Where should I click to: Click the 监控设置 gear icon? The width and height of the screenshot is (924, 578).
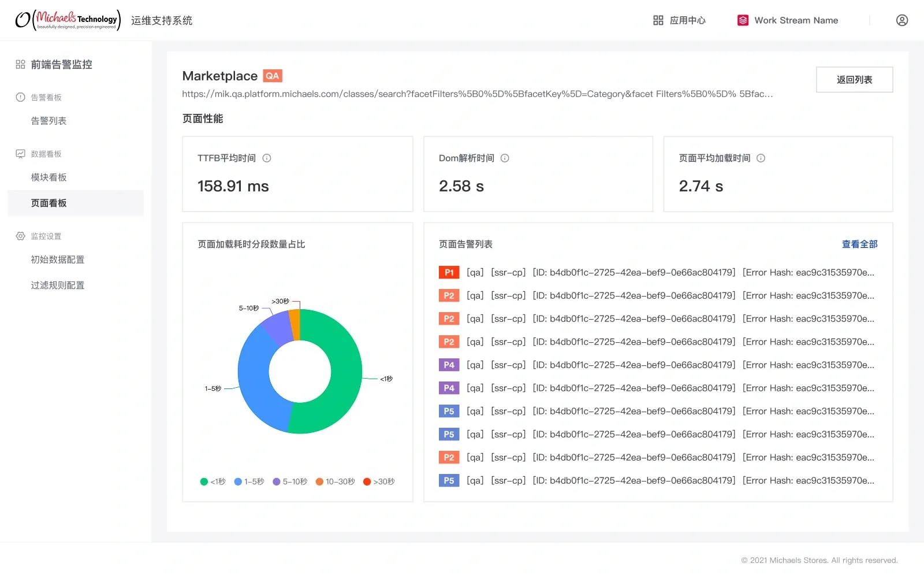coord(20,236)
